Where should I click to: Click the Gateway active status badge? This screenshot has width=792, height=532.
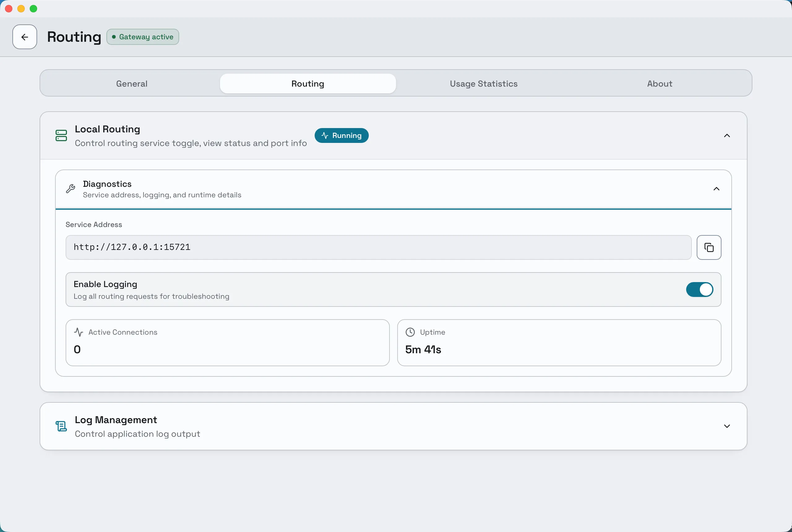click(x=143, y=37)
